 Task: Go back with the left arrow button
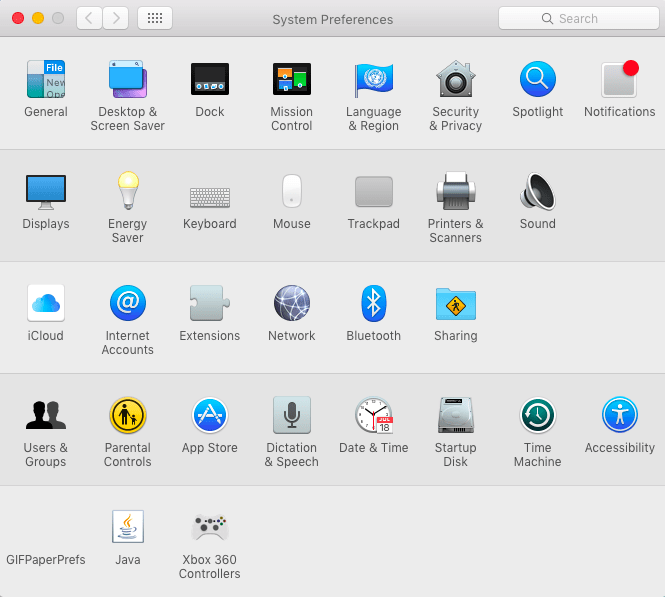[89, 18]
